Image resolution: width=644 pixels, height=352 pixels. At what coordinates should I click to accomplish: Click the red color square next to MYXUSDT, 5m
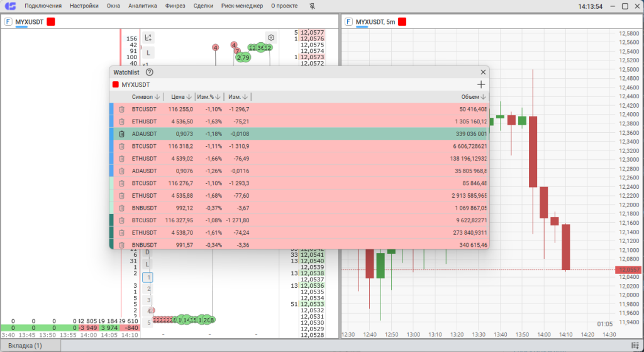(402, 22)
